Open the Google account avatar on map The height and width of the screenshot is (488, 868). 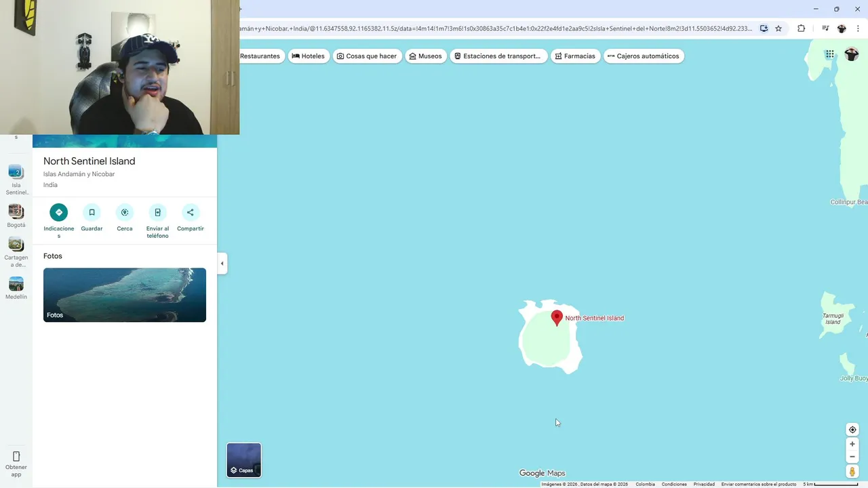pos(852,54)
